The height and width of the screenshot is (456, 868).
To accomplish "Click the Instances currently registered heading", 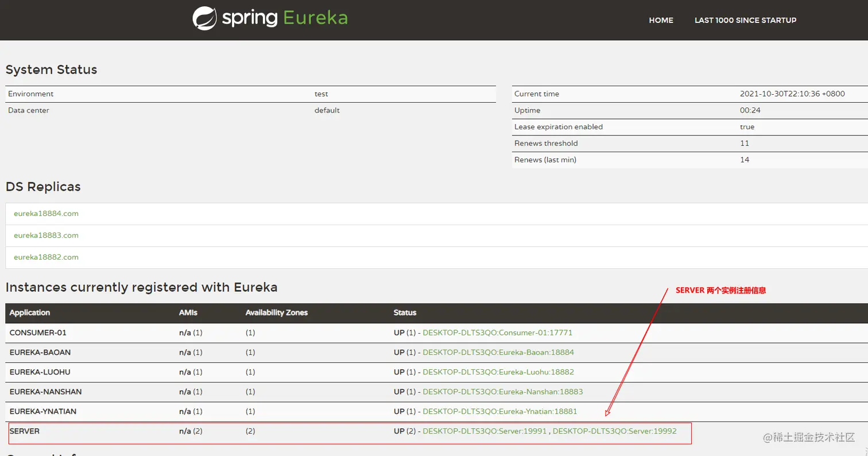I will point(141,287).
